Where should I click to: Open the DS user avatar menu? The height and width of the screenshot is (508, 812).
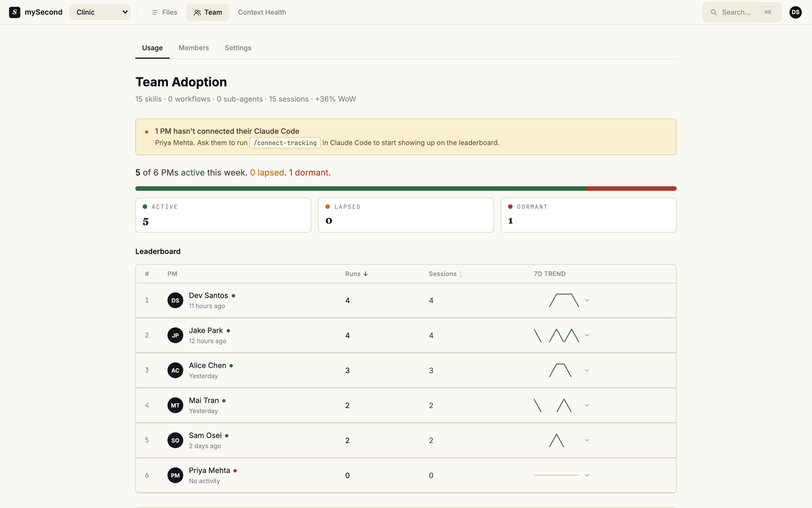point(796,12)
